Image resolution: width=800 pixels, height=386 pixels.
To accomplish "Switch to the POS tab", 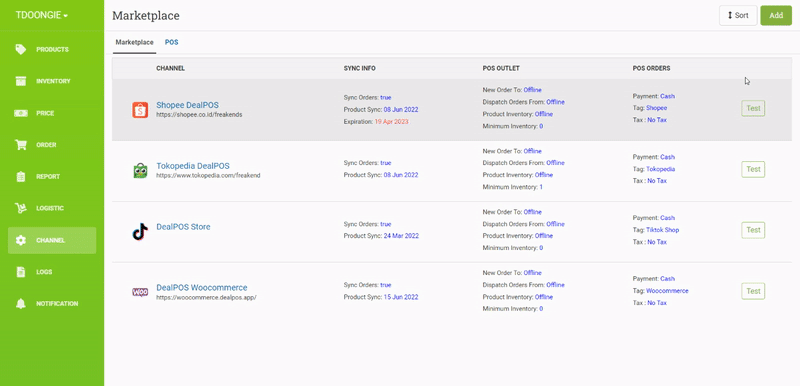I will point(171,42).
